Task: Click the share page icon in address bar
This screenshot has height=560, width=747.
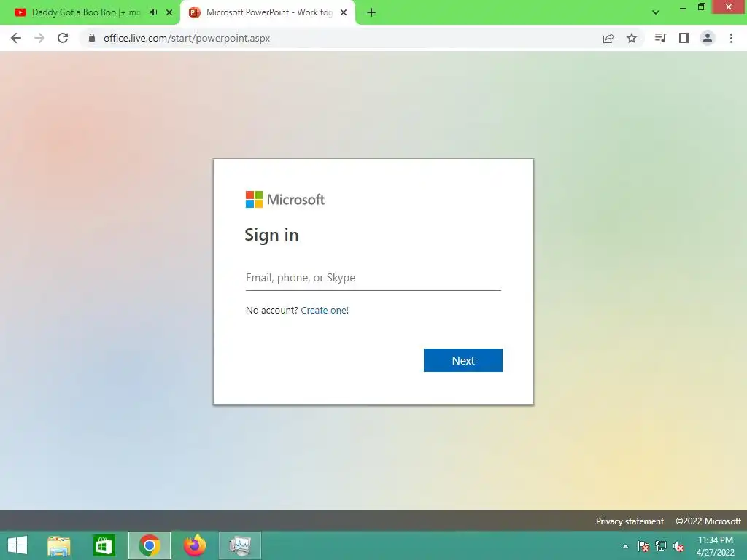Action: click(608, 38)
